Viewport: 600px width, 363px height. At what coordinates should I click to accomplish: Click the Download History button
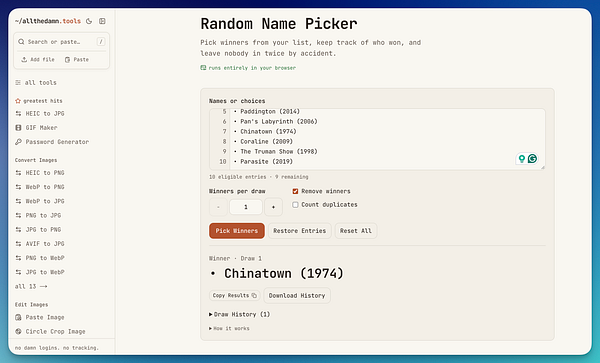[297, 296]
